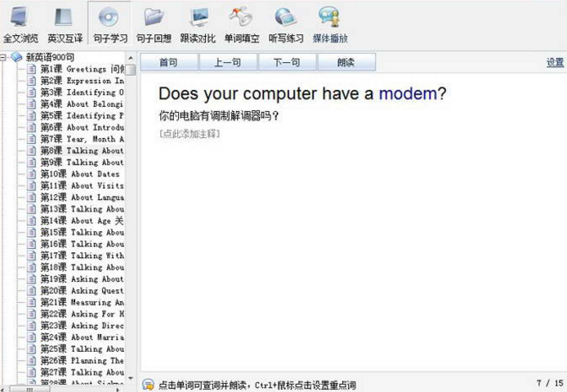Image resolution: width=567 pixels, height=392 pixels.
Task: Open the 全文浏览 full-text browse tool
Action: point(20,24)
